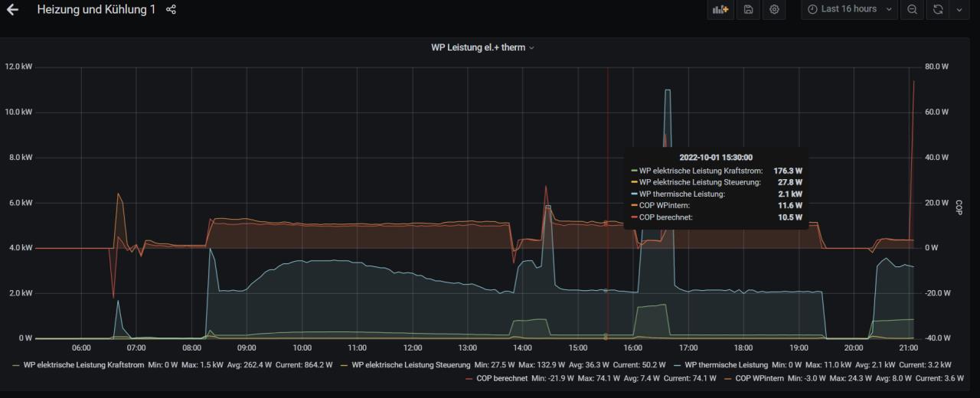Viewport: 980px width, 398px height.
Task: Add a new panel to dashboard
Action: (720, 9)
